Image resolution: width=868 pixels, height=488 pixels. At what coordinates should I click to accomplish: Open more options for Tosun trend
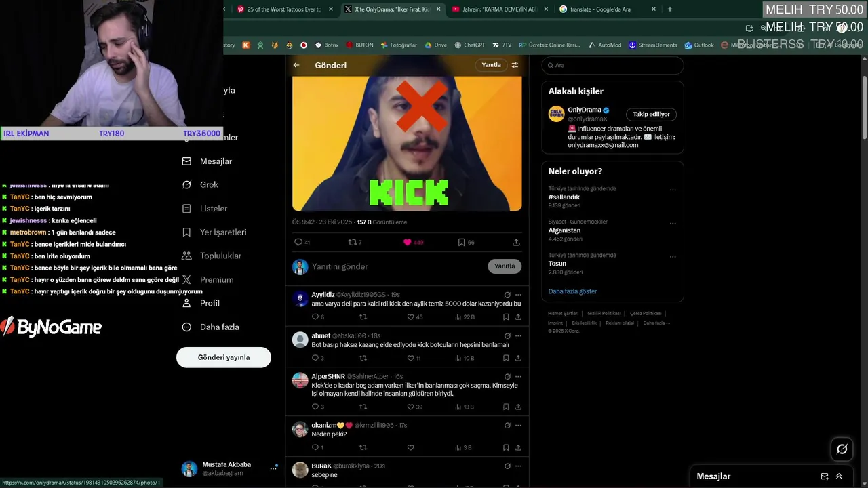point(673,256)
